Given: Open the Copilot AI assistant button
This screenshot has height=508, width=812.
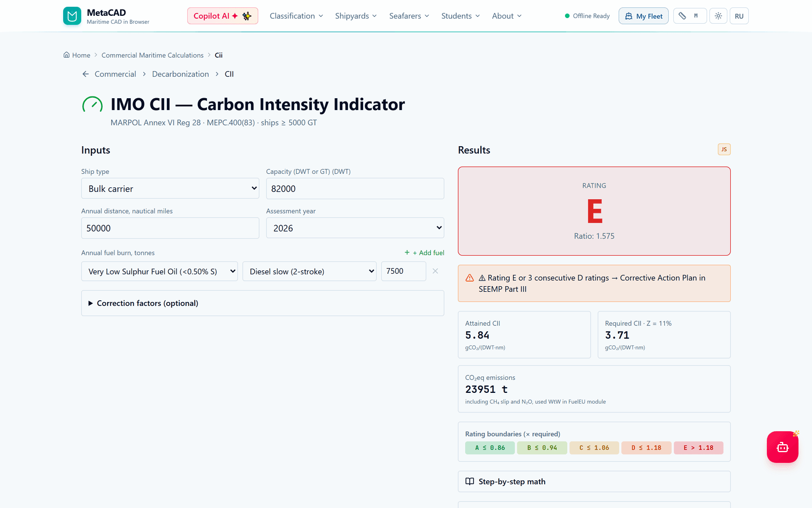Looking at the screenshot, I should pyautogui.click(x=223, y=16).
